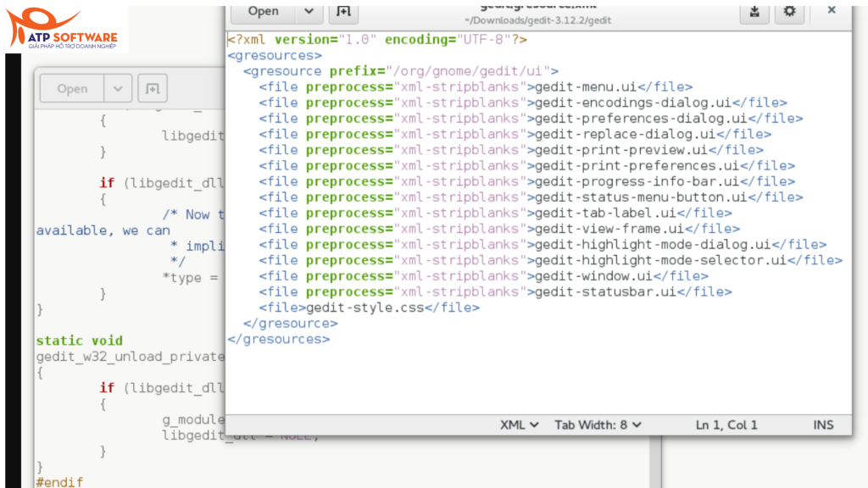Screen dimensions: 868x488
Task: Open the XML language selector
Action: [x=519, y=424]
